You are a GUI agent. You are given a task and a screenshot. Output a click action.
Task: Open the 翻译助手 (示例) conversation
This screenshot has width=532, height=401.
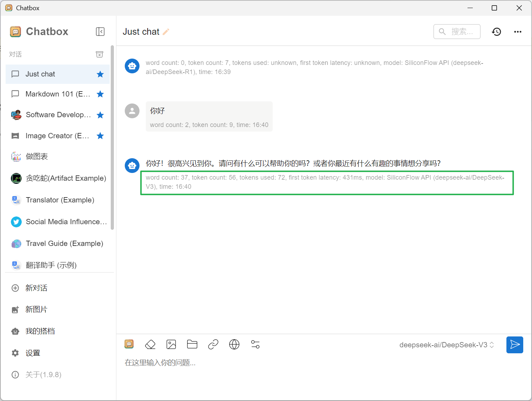[x=57, y=265]
